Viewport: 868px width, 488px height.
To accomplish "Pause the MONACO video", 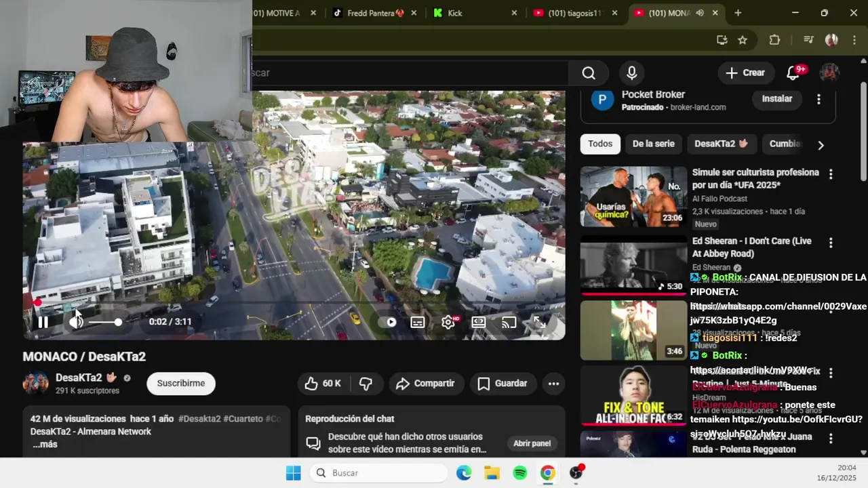I will click(43, 323).
